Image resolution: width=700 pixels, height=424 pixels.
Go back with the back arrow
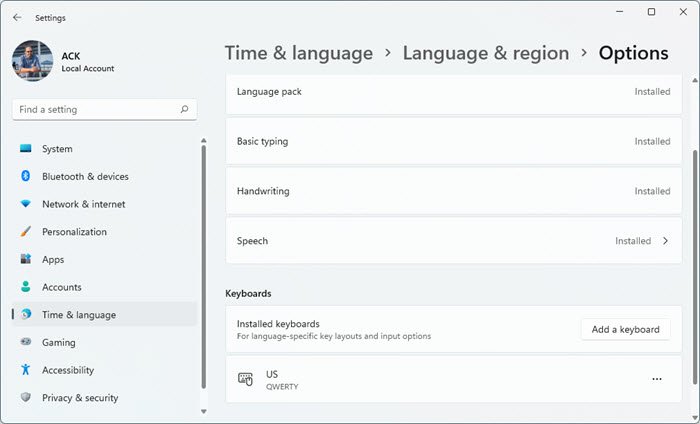coord(17,17)
